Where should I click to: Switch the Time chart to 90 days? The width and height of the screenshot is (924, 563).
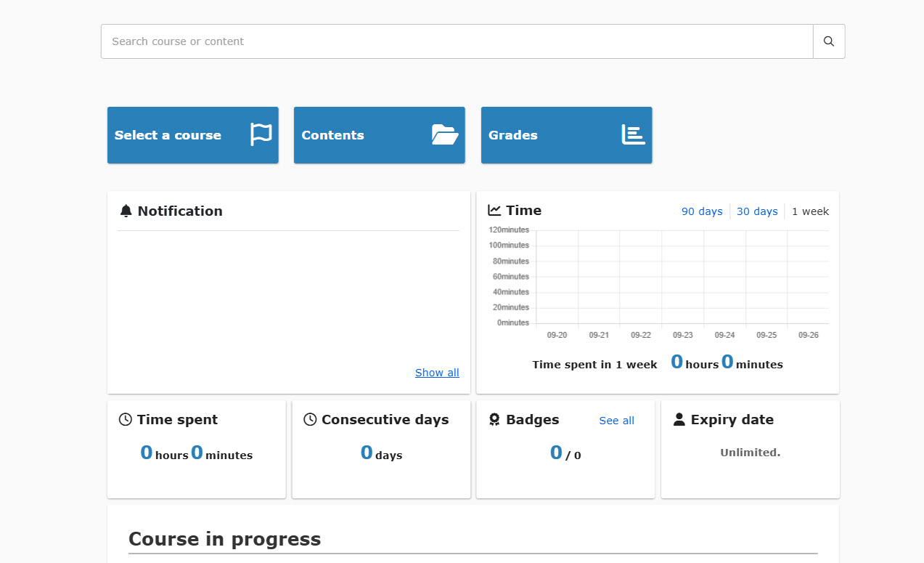[x=702, y=211]
